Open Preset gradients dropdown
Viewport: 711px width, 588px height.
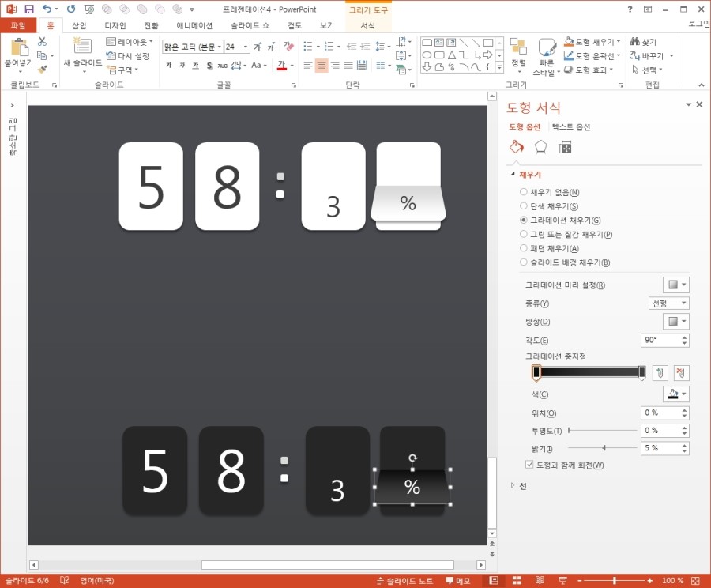(676, 285)
